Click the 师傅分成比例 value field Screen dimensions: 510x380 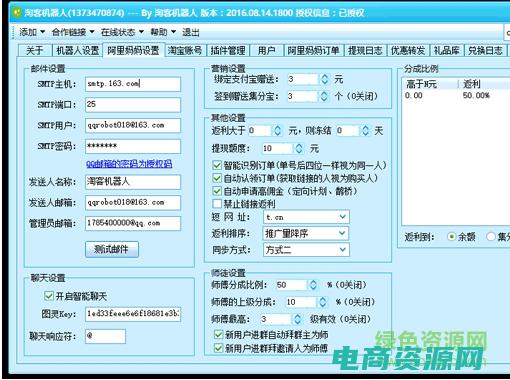point(292,285)
